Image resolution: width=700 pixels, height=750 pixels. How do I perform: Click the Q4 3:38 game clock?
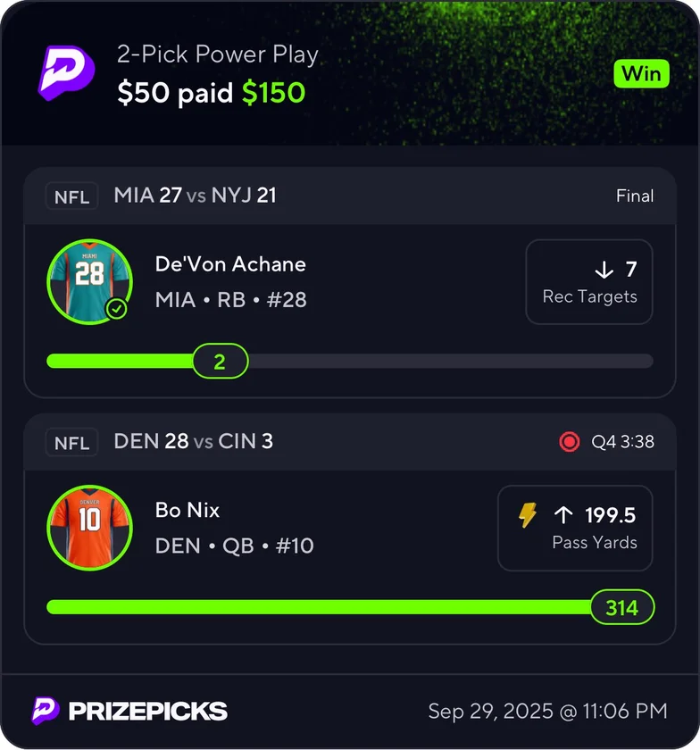[622, 441]
